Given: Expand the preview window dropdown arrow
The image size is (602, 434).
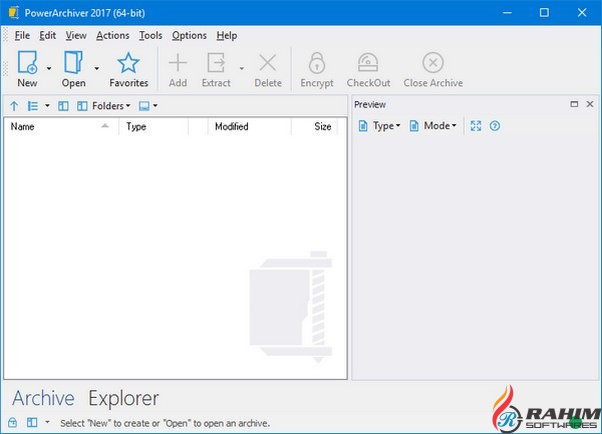Looking at the screenshot, I should click(x=155, y=105).
